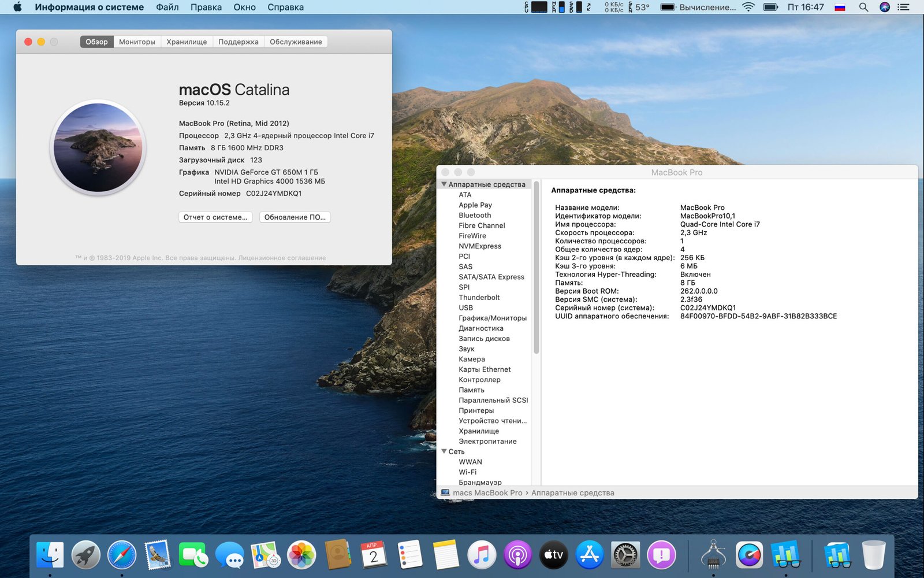Open Notification Center list icon
Image resolution: width=924 pixels, height=578 pixels.
pyautogui.click(x=904, y=7)
